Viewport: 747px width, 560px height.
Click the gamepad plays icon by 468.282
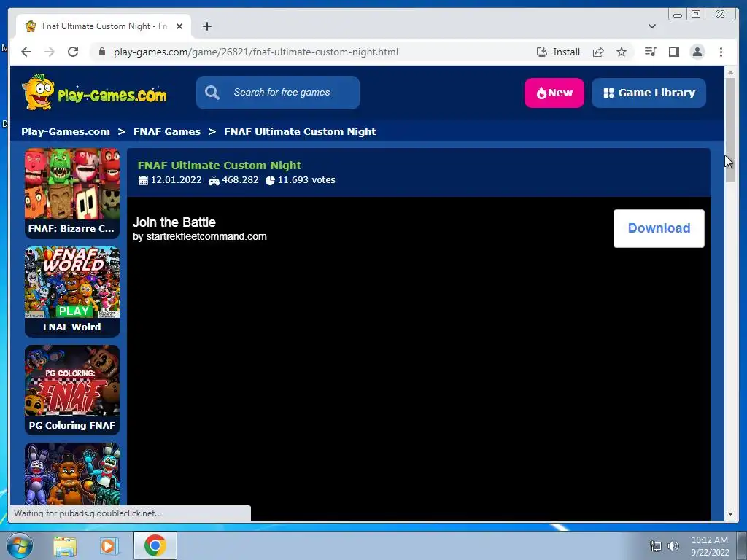pyautogui.click(x=214, y=181)
